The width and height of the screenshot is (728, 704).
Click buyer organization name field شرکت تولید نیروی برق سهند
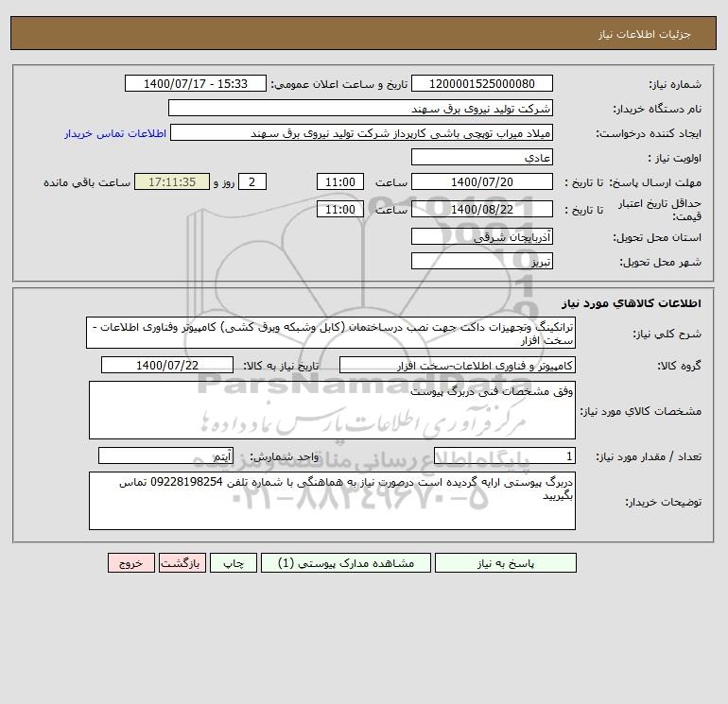[360, 108]
